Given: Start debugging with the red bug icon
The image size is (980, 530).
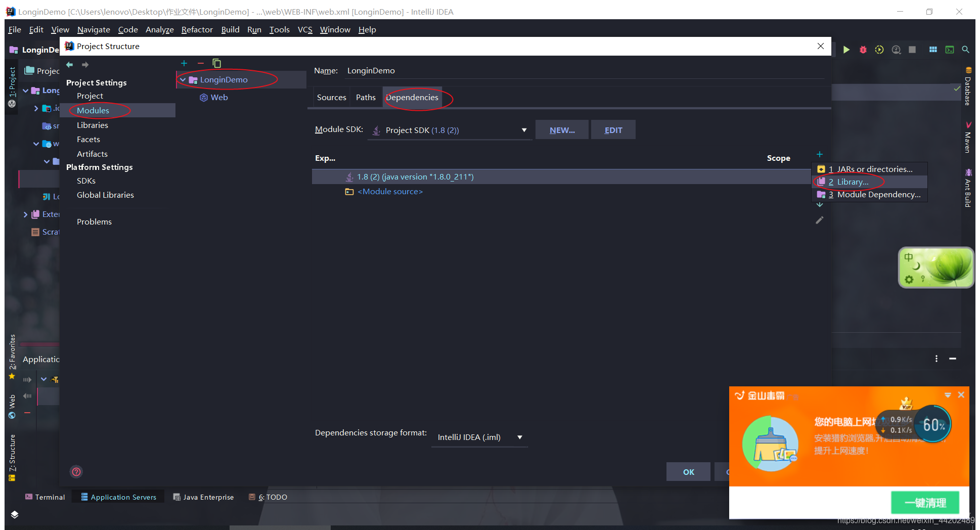Looking at the screenshot, I should pyautogui.click(x=863, y=50).
